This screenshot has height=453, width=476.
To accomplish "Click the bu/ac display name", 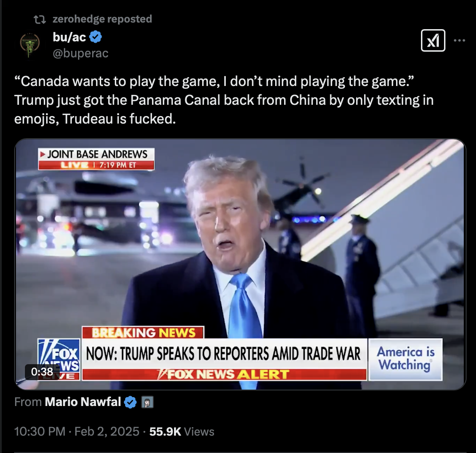I will click(69, 37).
